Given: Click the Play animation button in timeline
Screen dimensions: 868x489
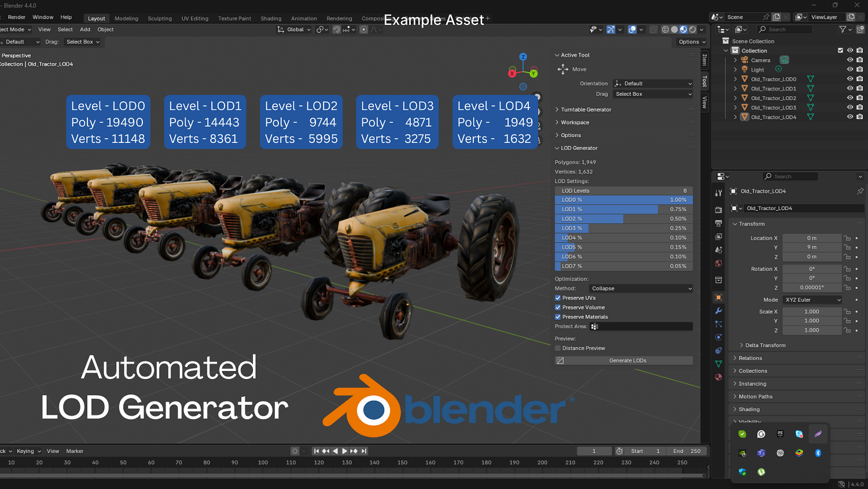Looking at the screenshot, I should [x=344, y=451].
